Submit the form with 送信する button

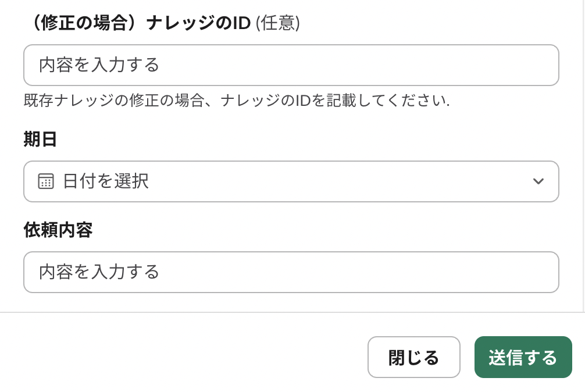[x=523, y=357]
